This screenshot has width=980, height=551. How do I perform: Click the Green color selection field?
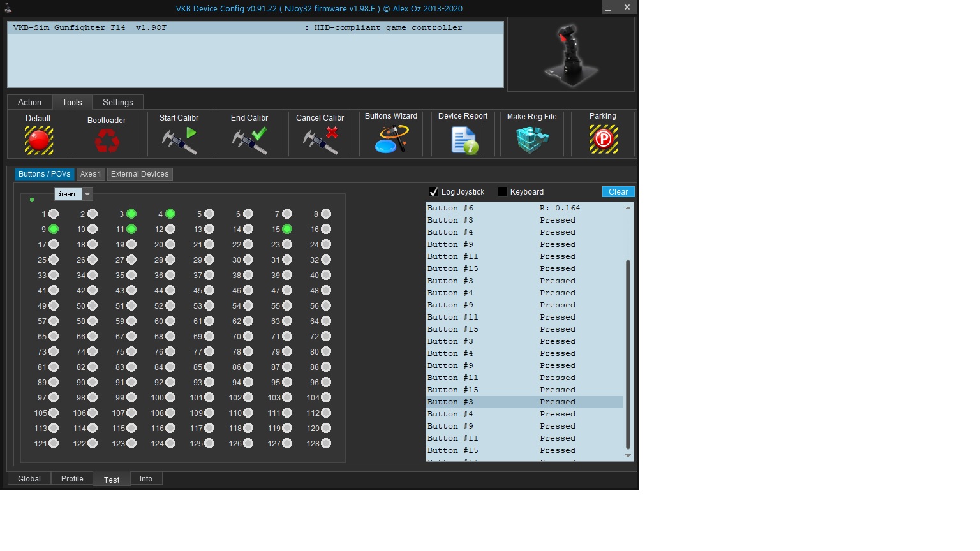coord(68,194)
